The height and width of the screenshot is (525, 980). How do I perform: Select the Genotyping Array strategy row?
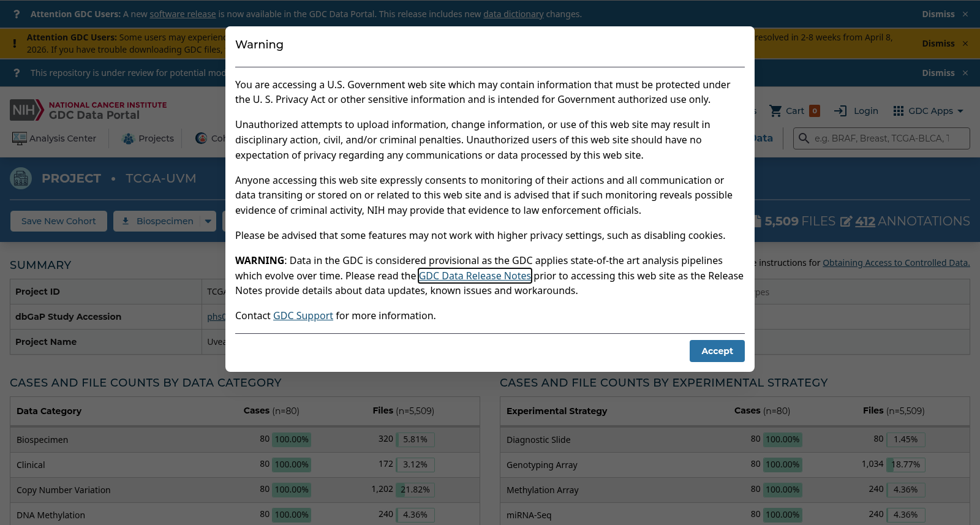tap(735, 465)
